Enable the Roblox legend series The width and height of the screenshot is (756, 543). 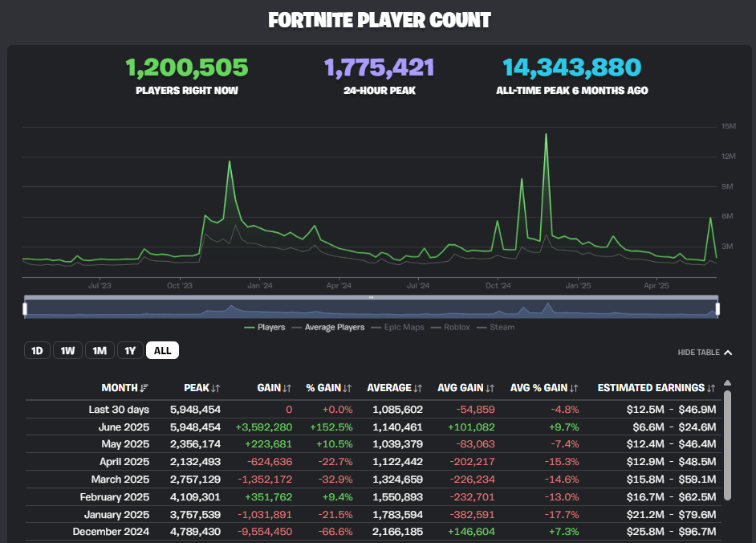coord(450,327)
